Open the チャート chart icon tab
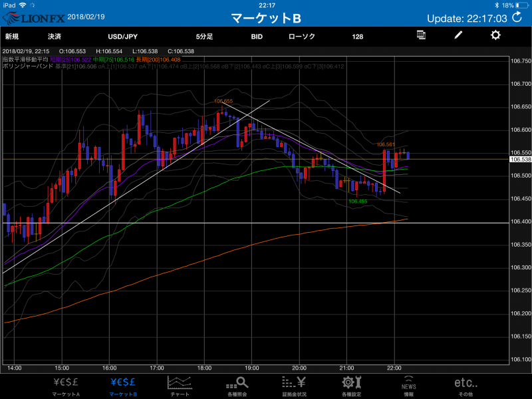532x399 pixels. [180, 385]
